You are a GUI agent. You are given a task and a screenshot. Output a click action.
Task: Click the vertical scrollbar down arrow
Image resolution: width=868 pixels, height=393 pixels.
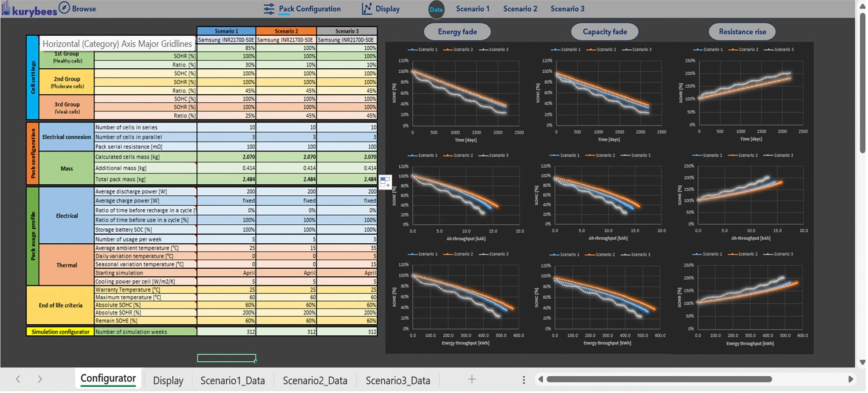[x=862, y=362]
